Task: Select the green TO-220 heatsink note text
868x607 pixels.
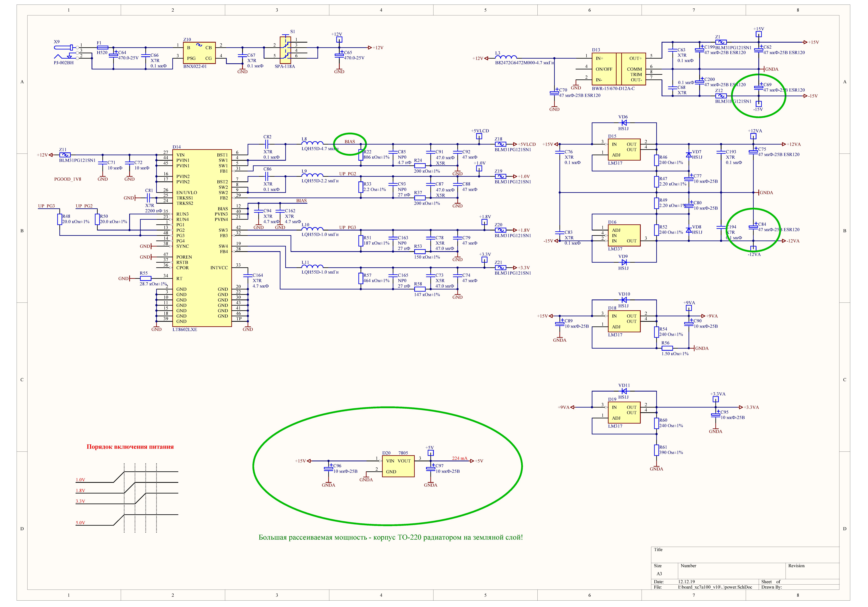Action: click(x=391, y=537)
